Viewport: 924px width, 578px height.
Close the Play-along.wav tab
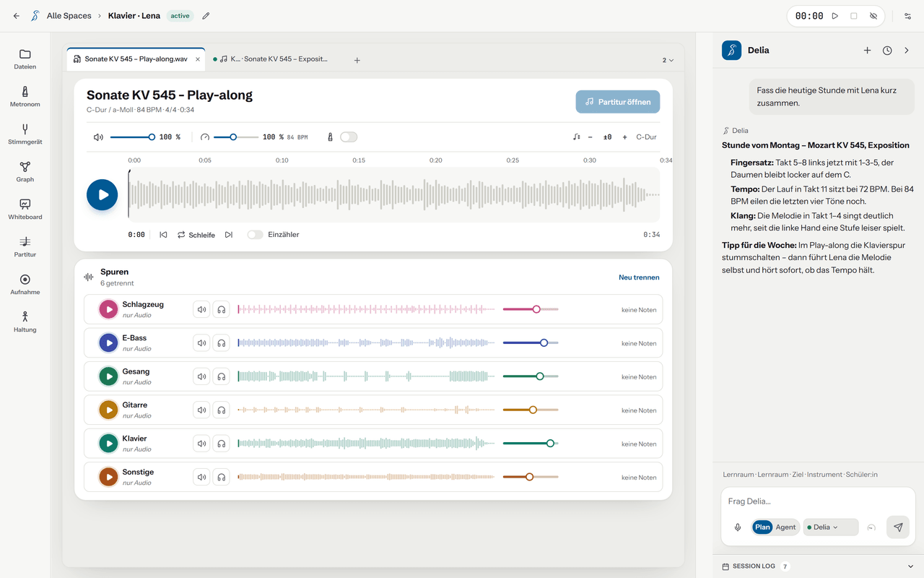click(x=198, y=59)
